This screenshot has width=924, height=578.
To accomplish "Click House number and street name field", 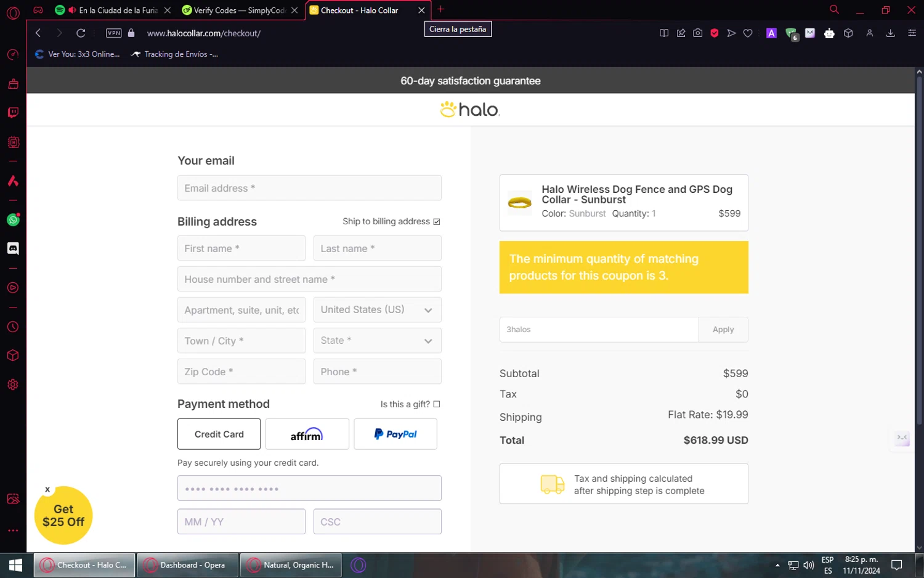I will tap(309, 279).
